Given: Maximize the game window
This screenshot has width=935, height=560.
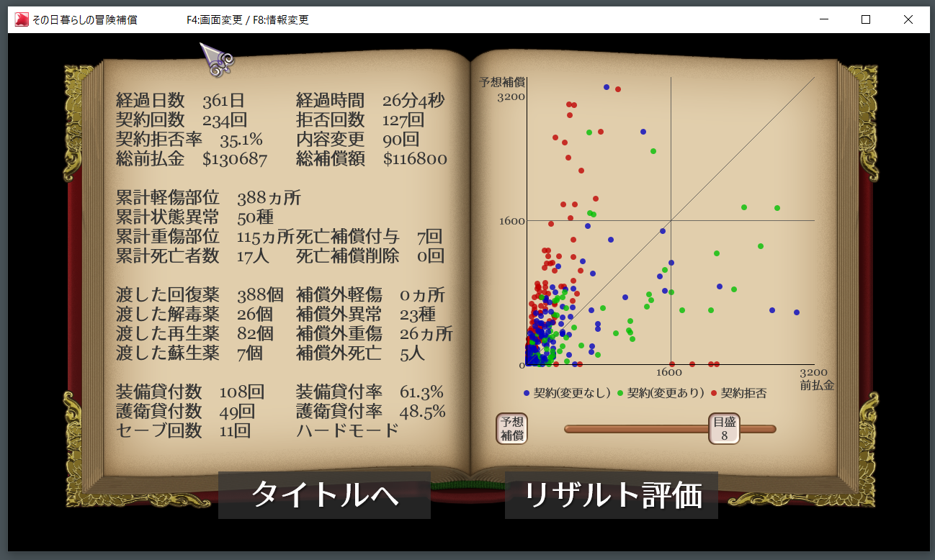Looking at the screenshot, I should point(866,19).
